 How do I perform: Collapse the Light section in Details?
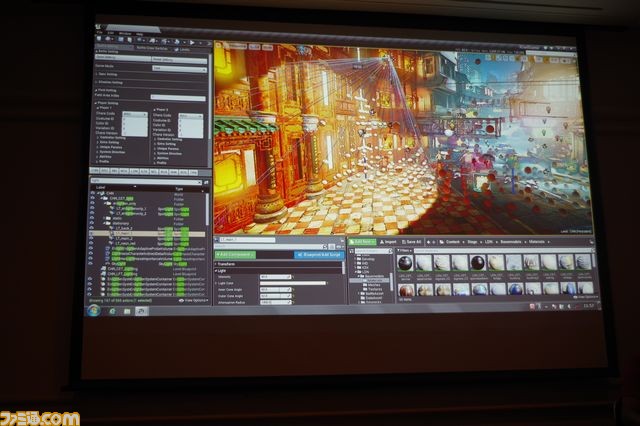pyautogui.click(x=216, y=271)
